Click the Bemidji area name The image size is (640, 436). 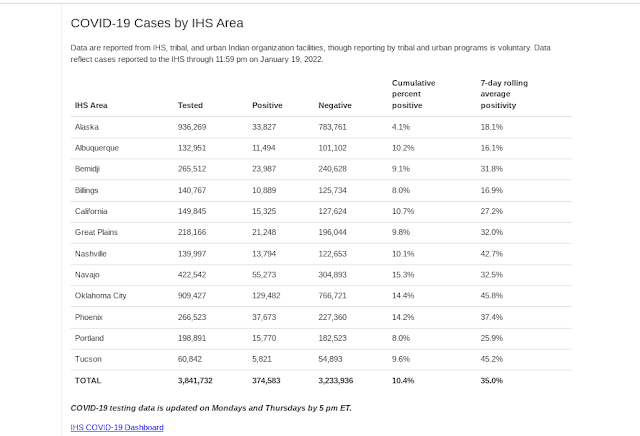(x=87, y=169)
